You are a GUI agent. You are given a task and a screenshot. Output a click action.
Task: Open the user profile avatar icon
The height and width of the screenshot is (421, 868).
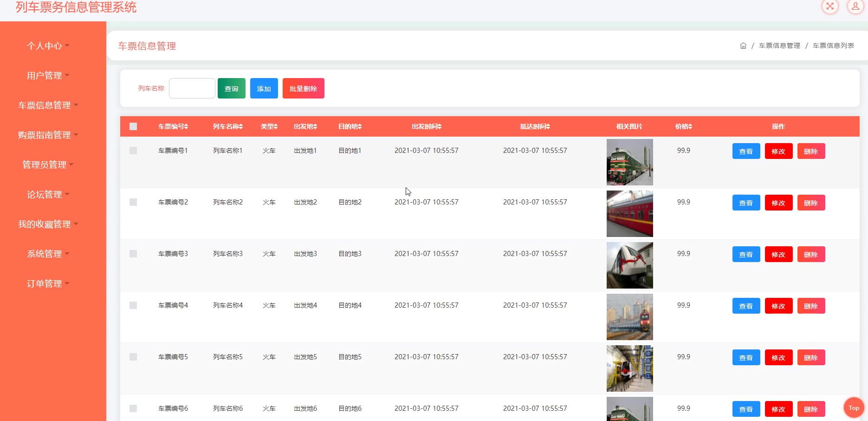(855, 7)
